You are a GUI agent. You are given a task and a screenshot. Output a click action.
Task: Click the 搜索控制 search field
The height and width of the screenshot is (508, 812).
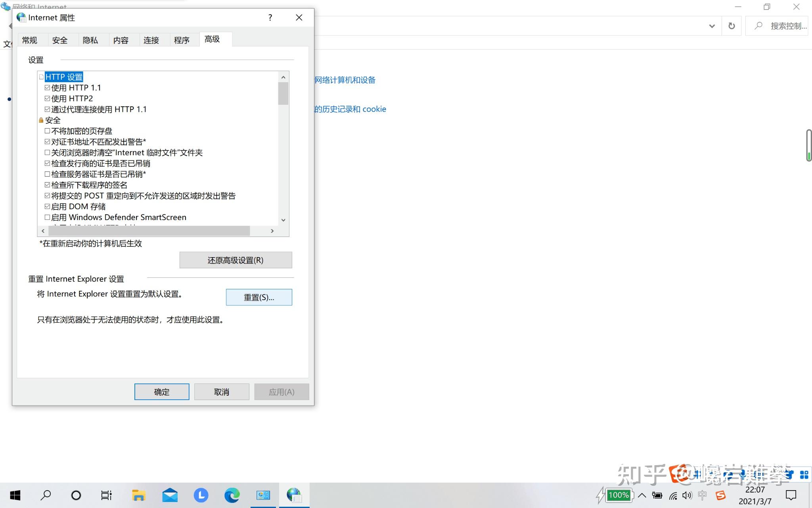(777, 26)
